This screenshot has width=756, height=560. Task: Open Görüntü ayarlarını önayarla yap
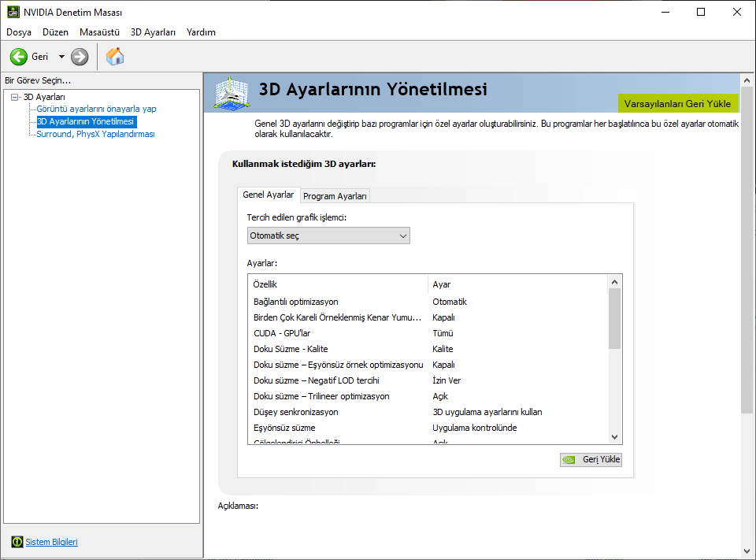coord(96,109)
